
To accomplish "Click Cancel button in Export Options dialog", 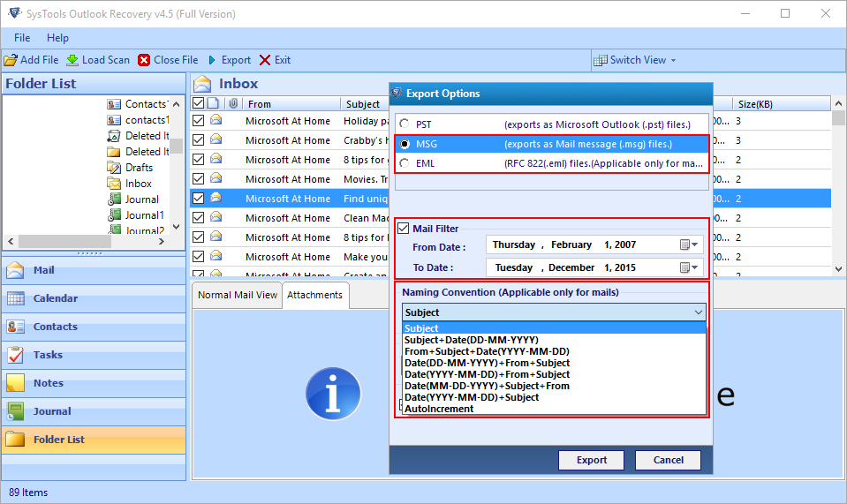I will coord(669,460).
